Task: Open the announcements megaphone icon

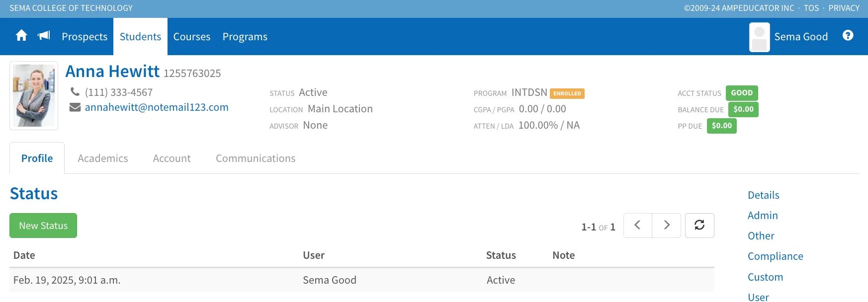Action: (44, 36)
